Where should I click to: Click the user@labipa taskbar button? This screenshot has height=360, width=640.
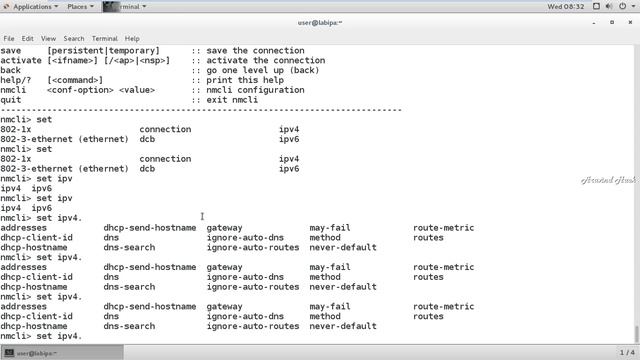click(62, 353)
